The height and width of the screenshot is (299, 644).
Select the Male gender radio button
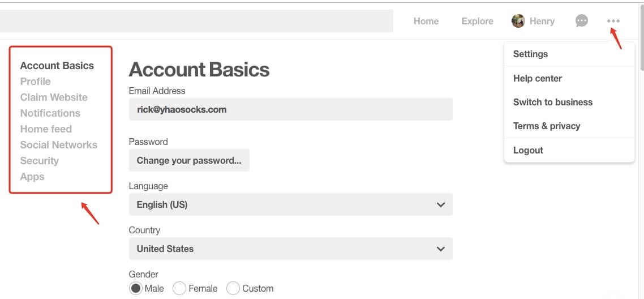[136, 288]
